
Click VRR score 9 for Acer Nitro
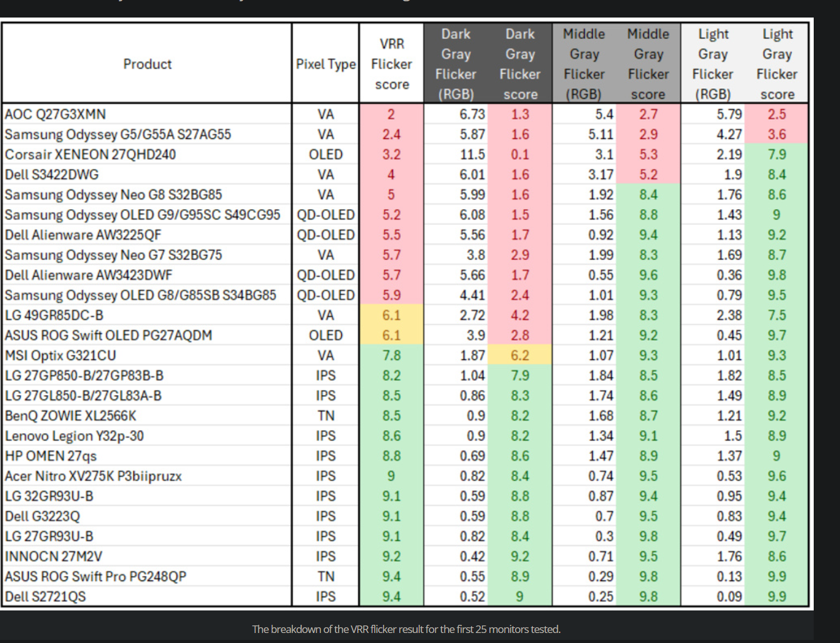click(x=391, y=476)
